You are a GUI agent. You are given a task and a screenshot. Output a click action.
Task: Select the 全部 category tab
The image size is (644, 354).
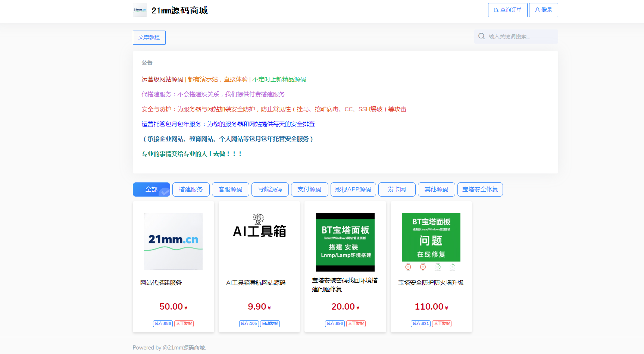(x=151, y=189)
